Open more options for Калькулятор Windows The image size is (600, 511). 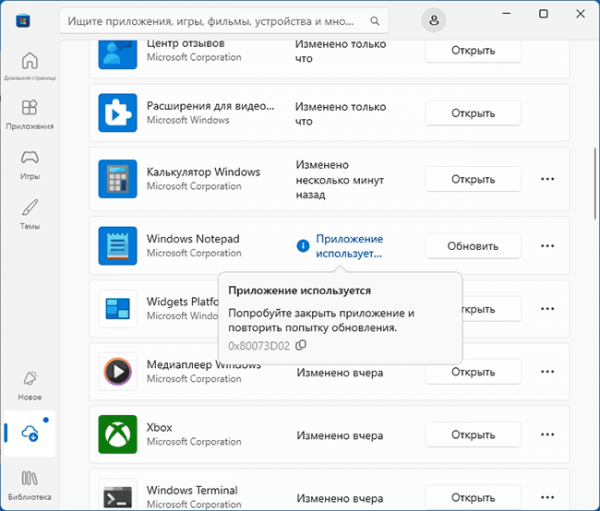tap(548, 179)
